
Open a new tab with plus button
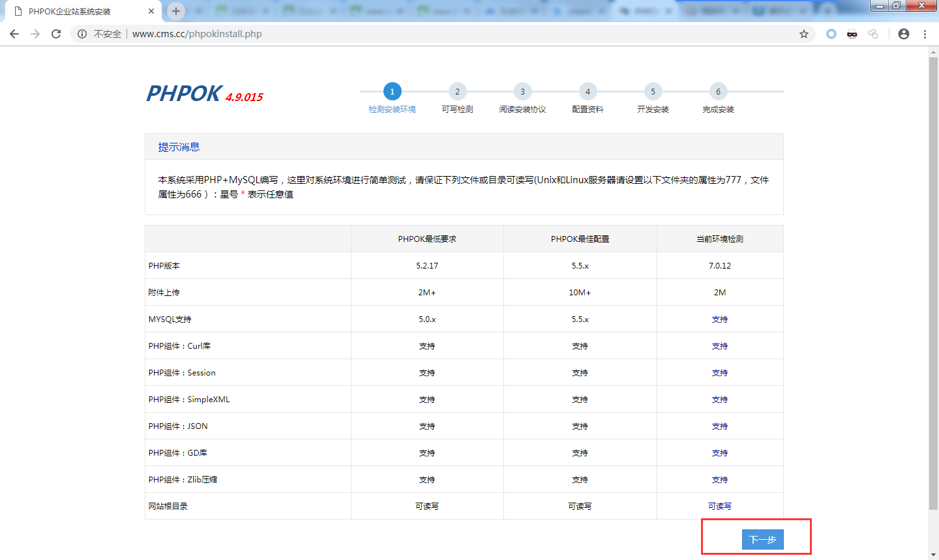click(x=176, y=11)
